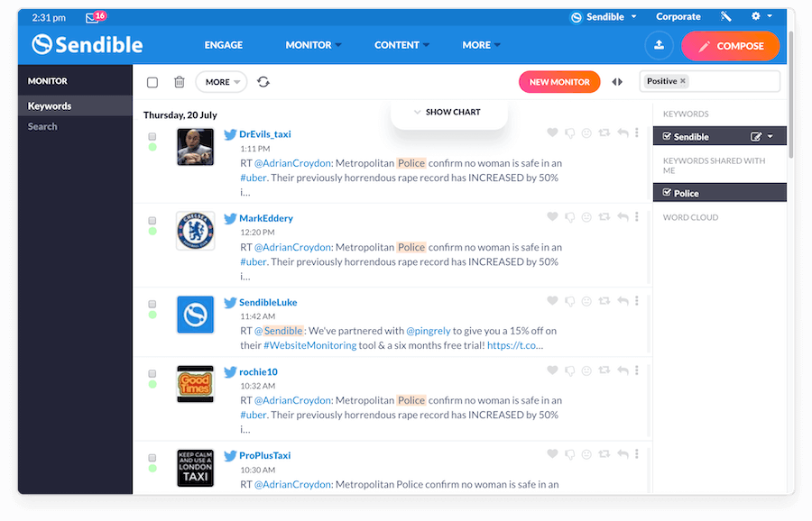Click ProPlusTaxi's London Taxi avatar
The height and width of the screenshot is (521, 812).
tap(195, 468)
